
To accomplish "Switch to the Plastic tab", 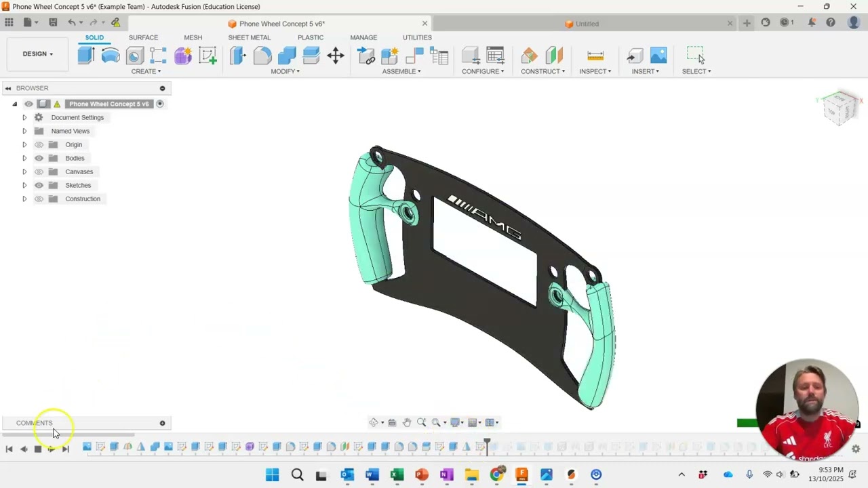I will coord(311,37).
